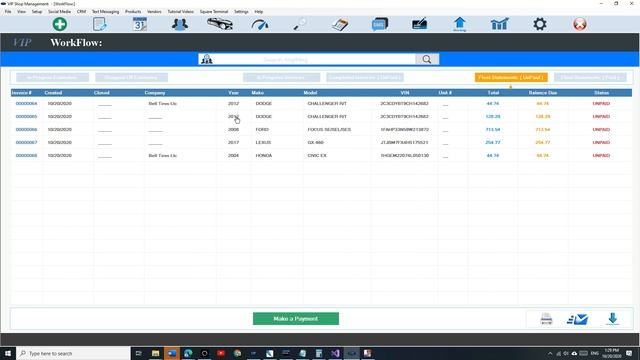Open File Explorer from the taskbar
Screen dimensions: 640x360
(x=156, y=353)
